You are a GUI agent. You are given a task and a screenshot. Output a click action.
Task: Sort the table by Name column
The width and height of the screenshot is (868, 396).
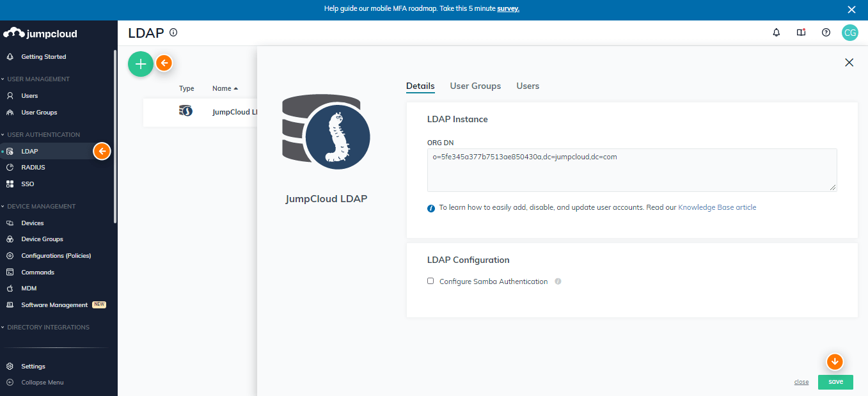(225, 89)
